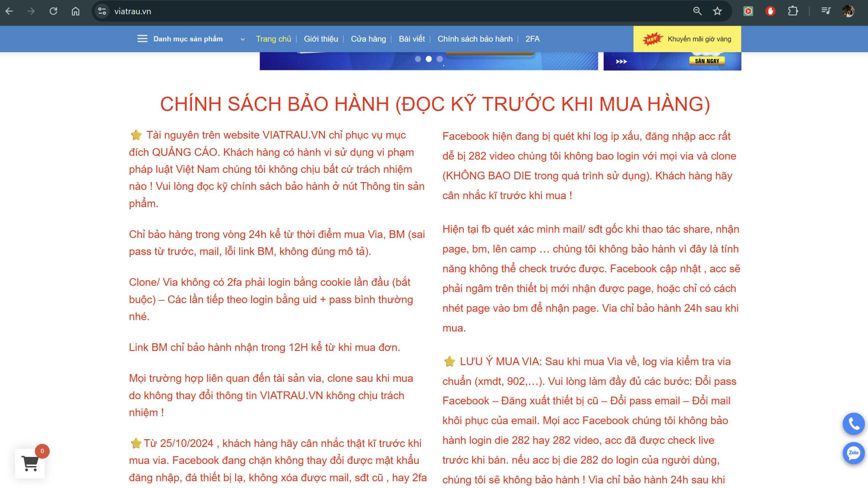868x488 pixels.
Task: Click the star before "Từ 25/10/2024"
Action: [x=136, y=443]
